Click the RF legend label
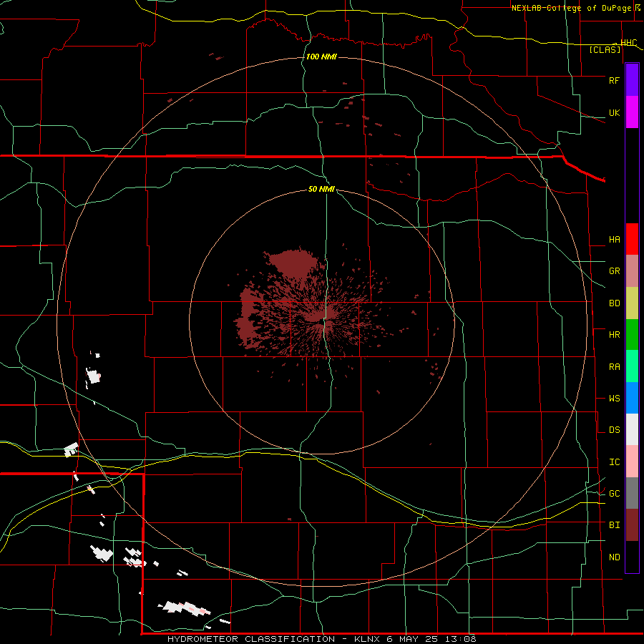This screenshot has height=644, width=644. (614, 80)
